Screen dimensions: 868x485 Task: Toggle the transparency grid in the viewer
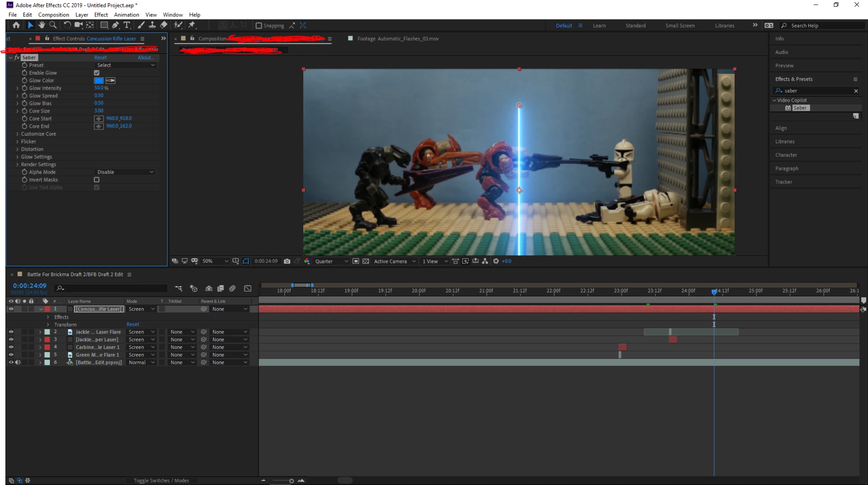(366, 261)
